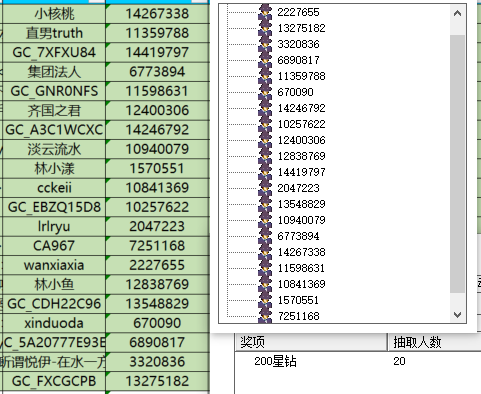Click the avatar icon beside 1570551
The image size is (481, 394).
coord(265,300)
